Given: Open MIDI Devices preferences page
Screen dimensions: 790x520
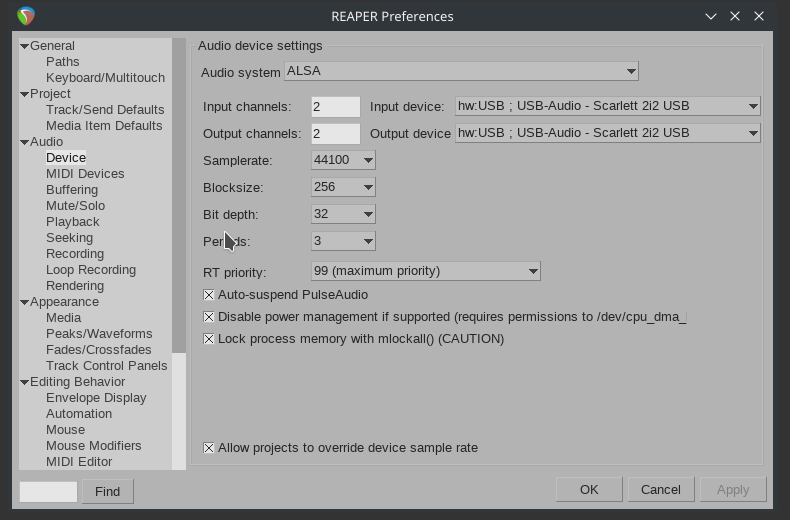Looking at the screenshot, I should [x=85, y=174].
